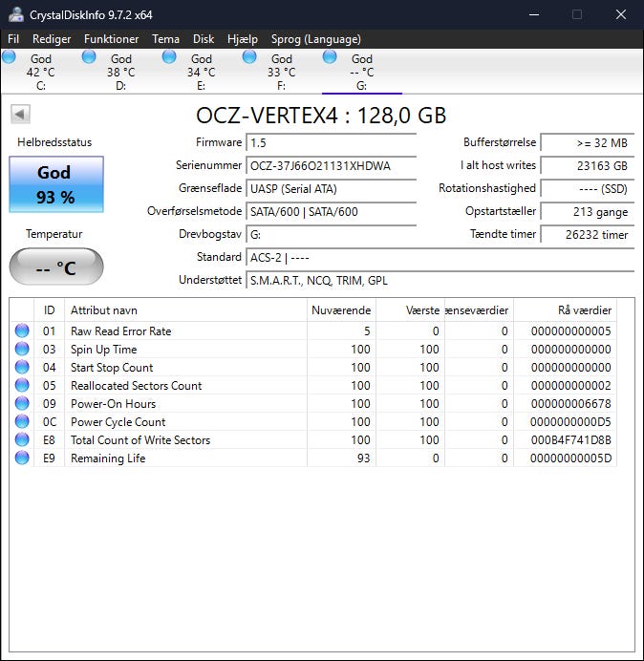The height and width of the screenshot is (661, 644).
Task: Click the Overførselsmetode field SATA/600
Action: coord(331,211)
